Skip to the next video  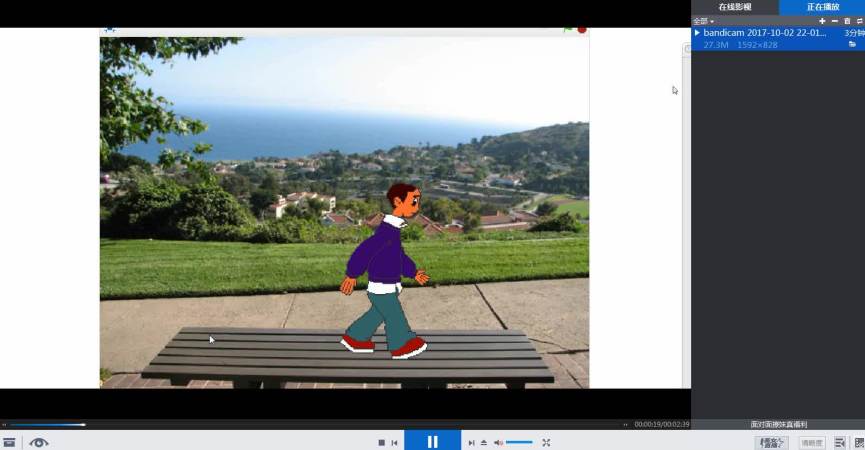pyautogui.click(x=471, y=443)
